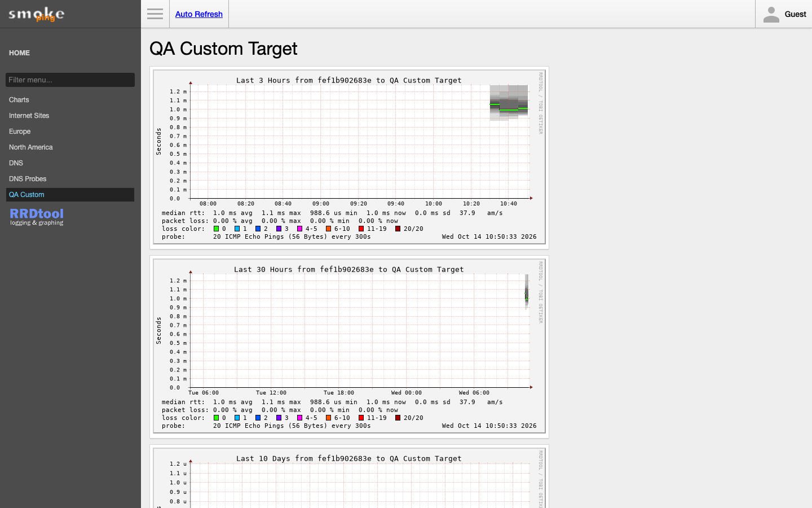This screenshot has width=812, height=508.
Task: Click dark red 20/20 swatch in 3 Hours legend
Action: tap(398, 229)
